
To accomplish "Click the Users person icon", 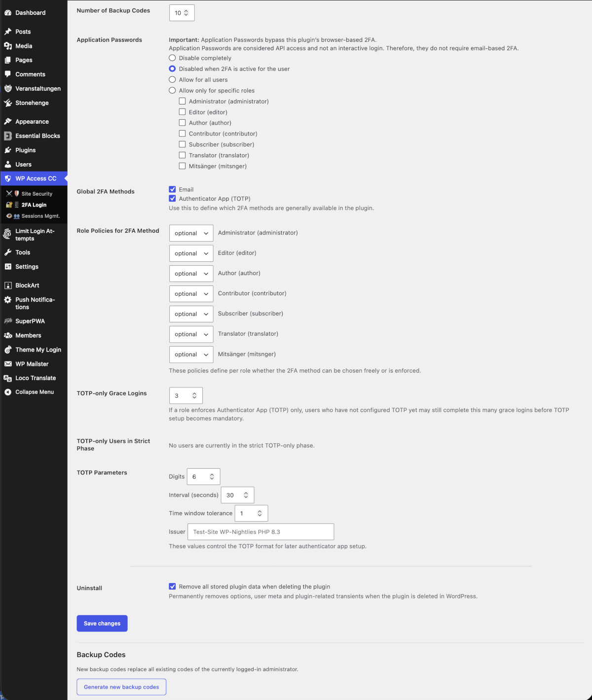I will (8, 165).
